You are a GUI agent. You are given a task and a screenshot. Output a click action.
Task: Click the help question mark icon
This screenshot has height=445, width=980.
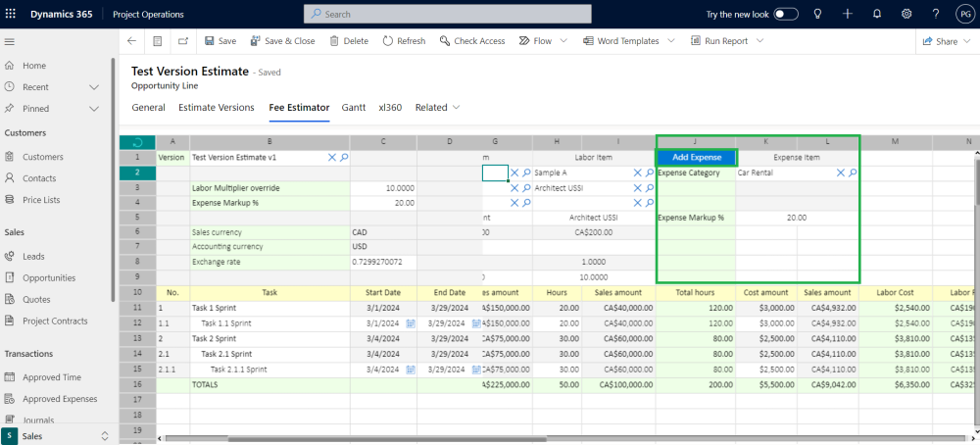click(x=936, y=14)
